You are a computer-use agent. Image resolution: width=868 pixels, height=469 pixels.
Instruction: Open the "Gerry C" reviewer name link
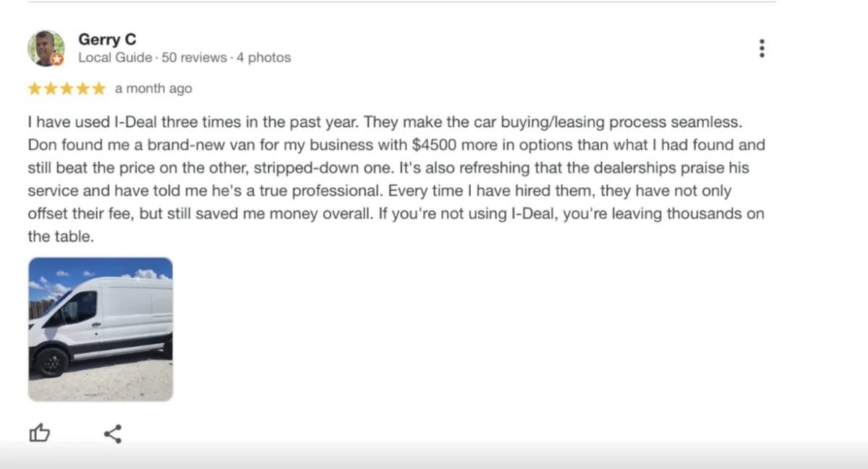[107, 39]
